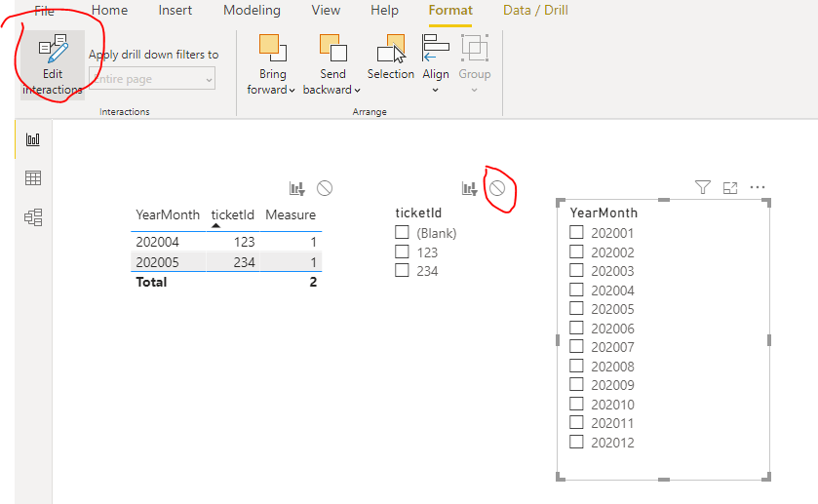This screenshot has width=818, height=504.
Task: Open the Selection pane
Action: pyautogui.click(x=391, y=58)
